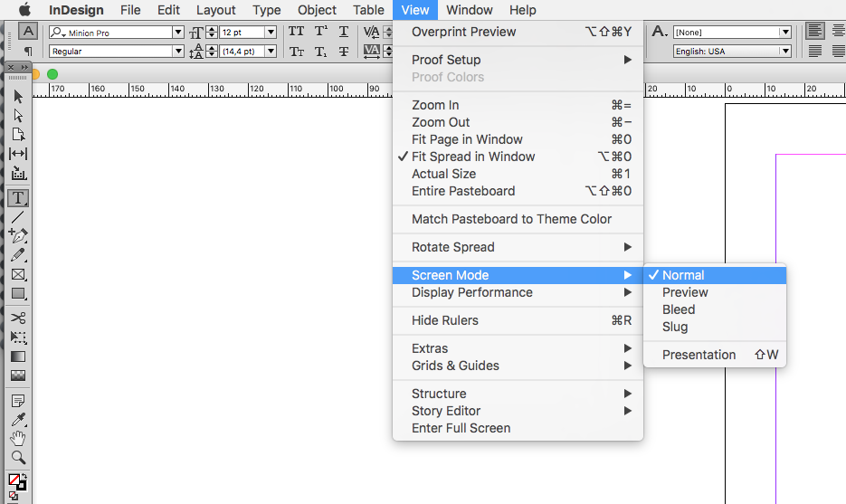Select the Gradient Feather tool
This screenshot has width=846, height=504.
pos(18,376)
